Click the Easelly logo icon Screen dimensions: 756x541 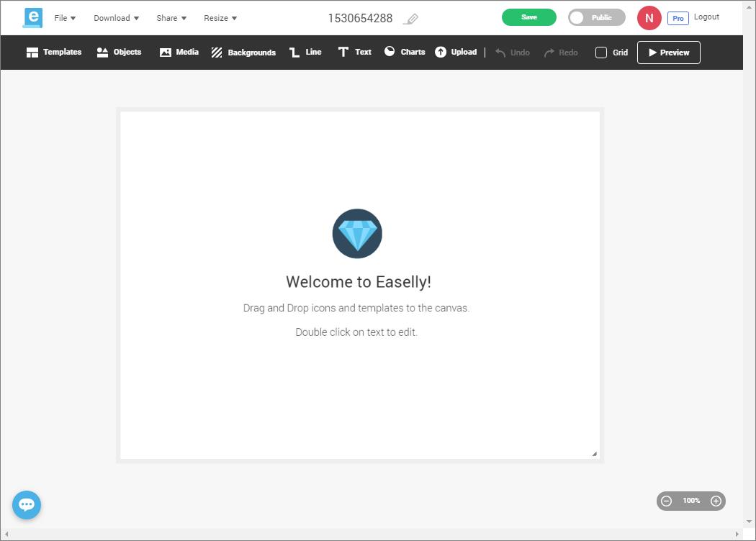pos(33,18)
